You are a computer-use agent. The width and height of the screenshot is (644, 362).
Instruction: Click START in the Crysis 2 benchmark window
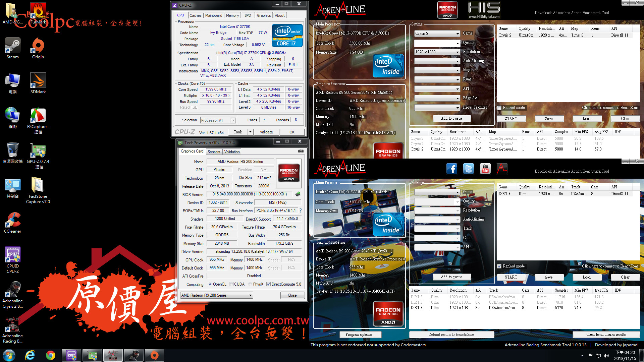(x=511, y=119)
